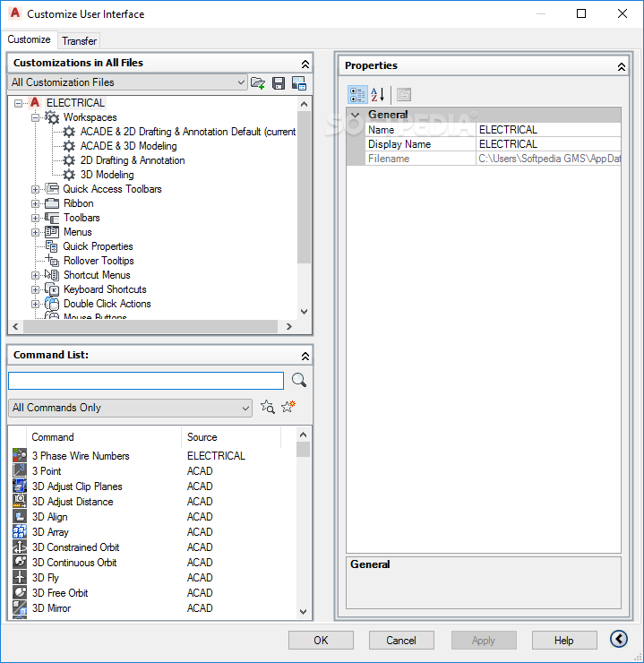Select ACADE & 2D Drafting & Annotation Default workspace
The height and width of the screenshot is (663, 644).
pyautogui.click(x=187, y=132)
